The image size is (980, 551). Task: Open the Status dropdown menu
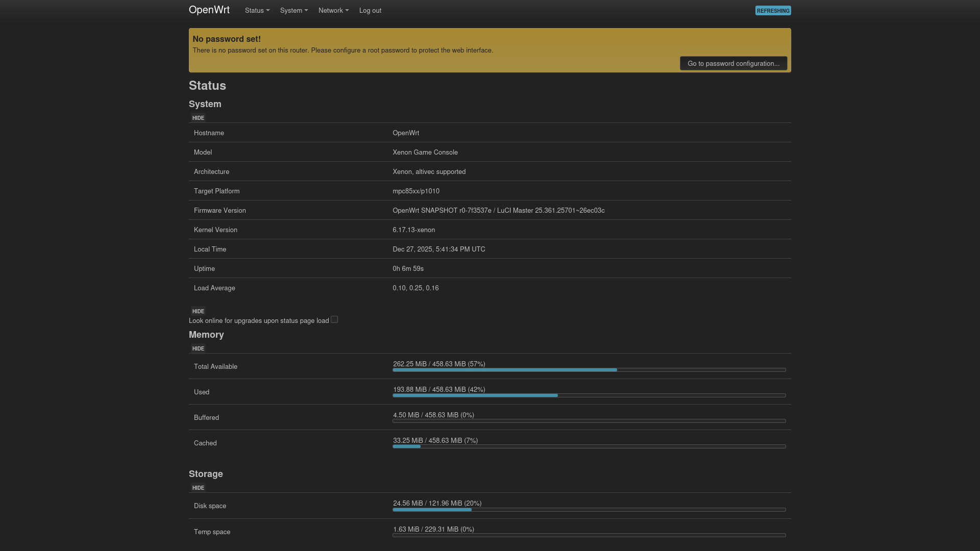click(257, 11)
